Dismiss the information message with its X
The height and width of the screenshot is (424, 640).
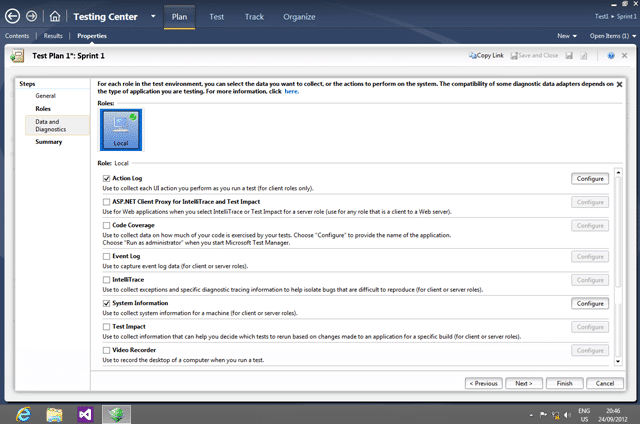tap(619, 84)
